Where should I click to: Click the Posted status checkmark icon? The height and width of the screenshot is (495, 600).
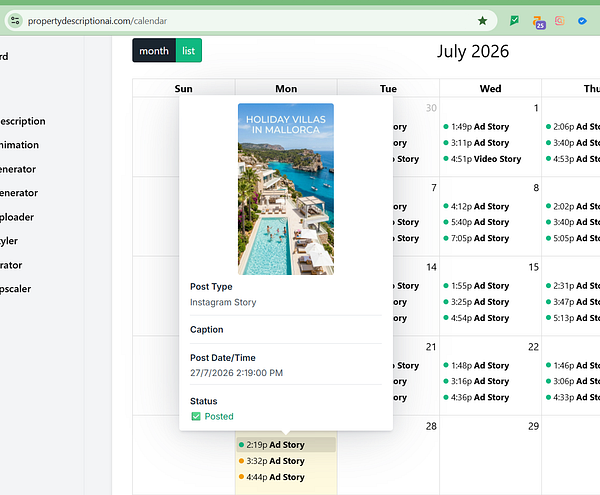point(196,416)
